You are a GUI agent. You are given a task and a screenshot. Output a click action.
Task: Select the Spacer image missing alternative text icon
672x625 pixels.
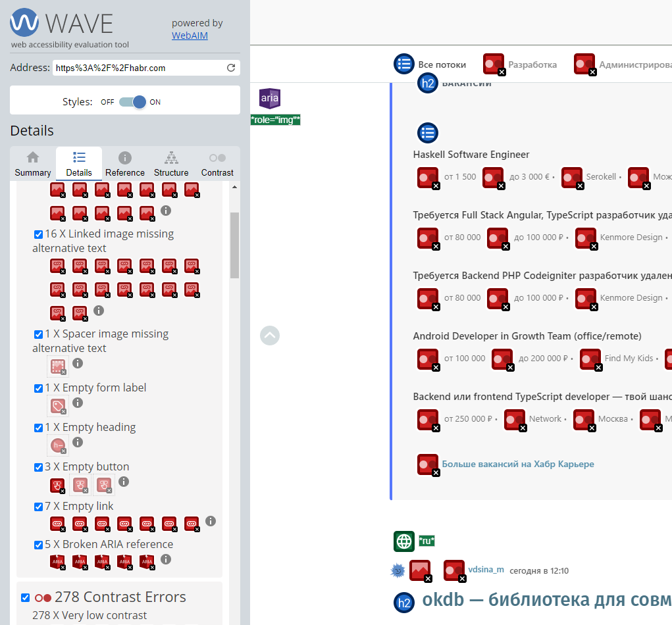[x=58, y=366]
